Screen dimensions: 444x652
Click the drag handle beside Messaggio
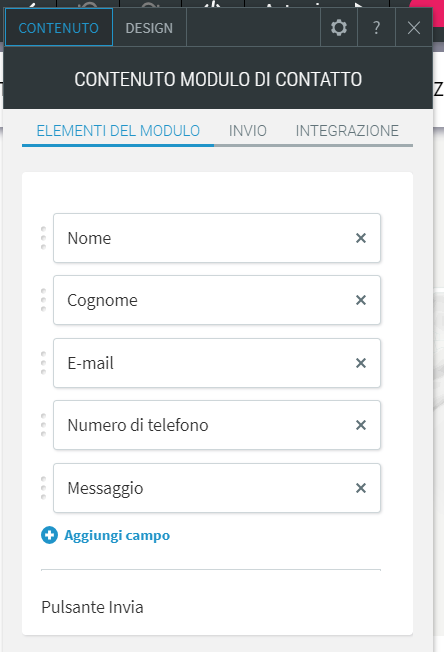(43, 488)
